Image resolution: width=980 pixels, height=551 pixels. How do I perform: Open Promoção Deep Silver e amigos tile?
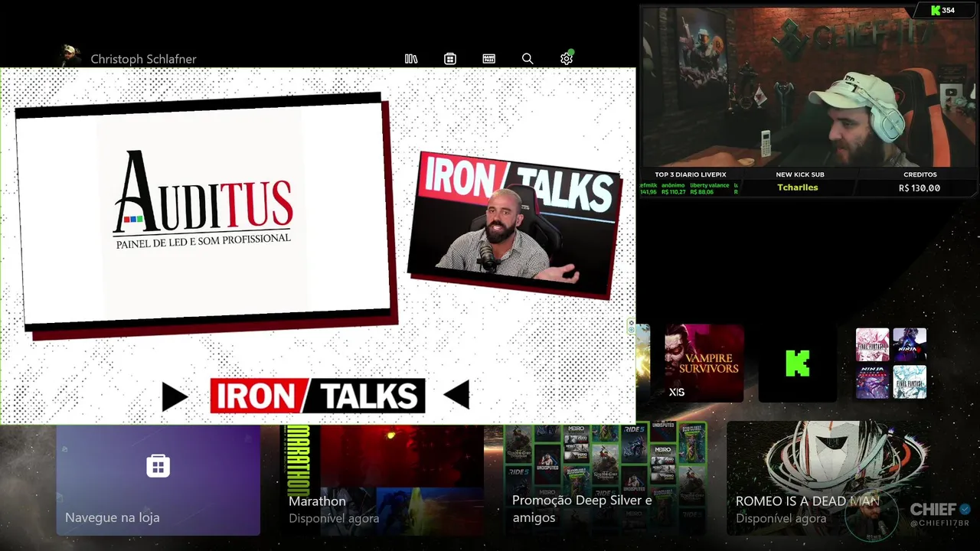[x=605, y=480]
